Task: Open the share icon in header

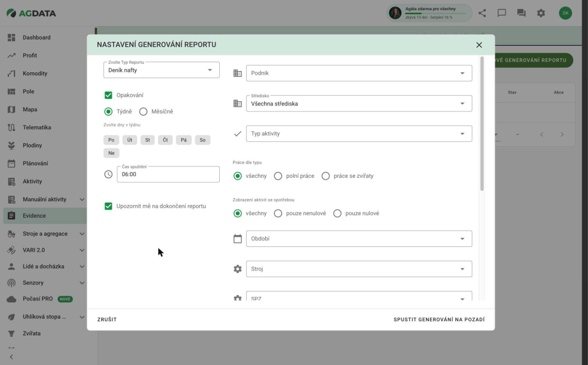Action: click(x=482, y=13)
